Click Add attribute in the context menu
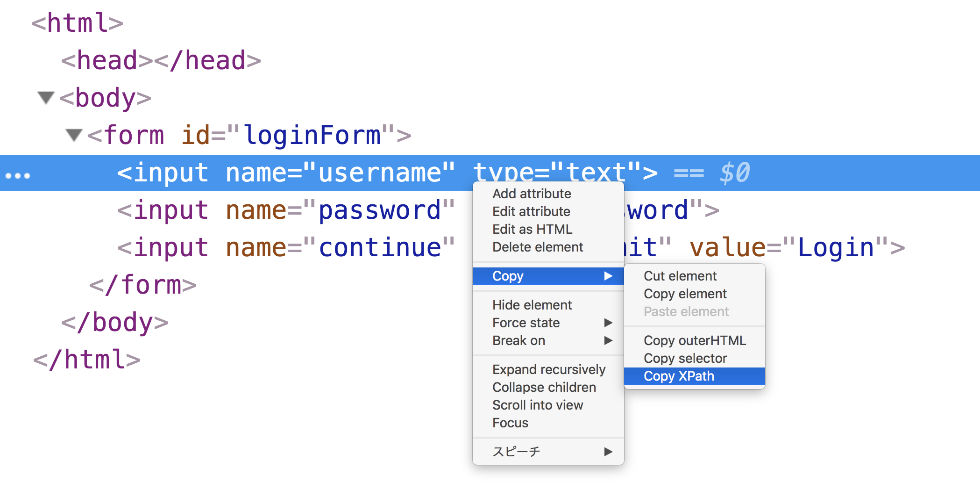Screen dimensions: 980x490 (x=532, y=194)
